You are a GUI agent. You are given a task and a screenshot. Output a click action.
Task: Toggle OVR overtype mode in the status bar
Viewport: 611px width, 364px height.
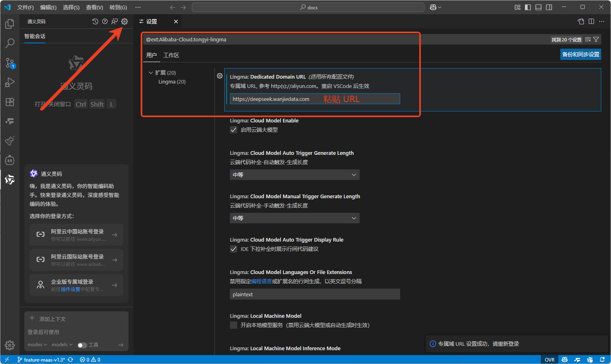click(549, 360)
